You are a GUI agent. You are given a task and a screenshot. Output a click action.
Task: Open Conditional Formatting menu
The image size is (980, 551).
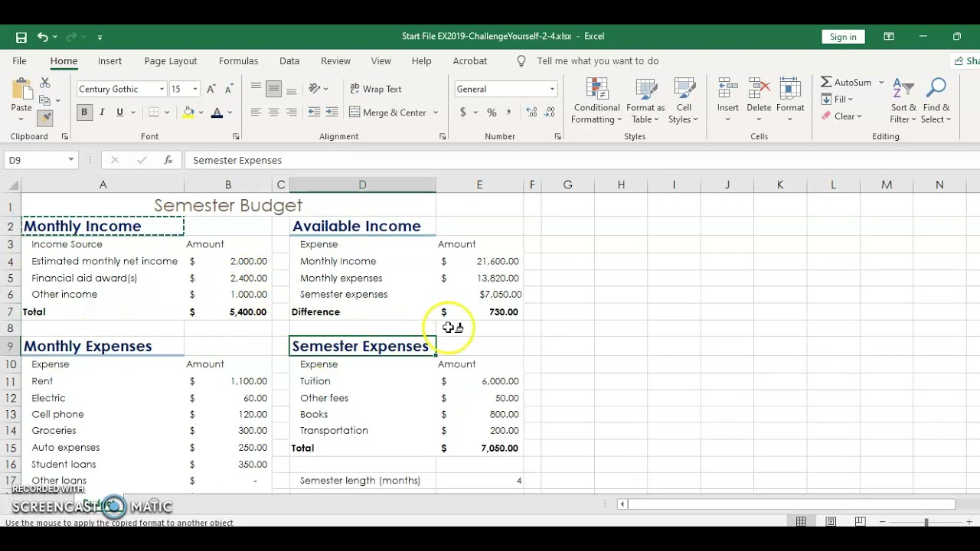pos(596,100)
